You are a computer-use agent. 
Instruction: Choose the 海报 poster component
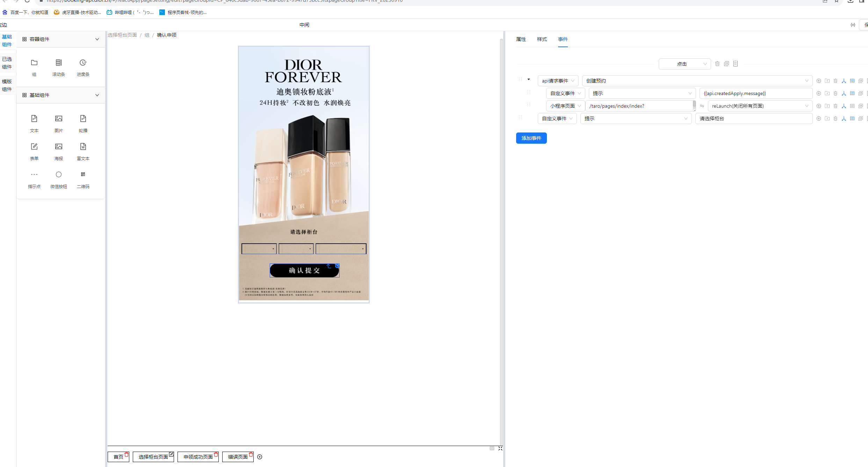point(59,147)
